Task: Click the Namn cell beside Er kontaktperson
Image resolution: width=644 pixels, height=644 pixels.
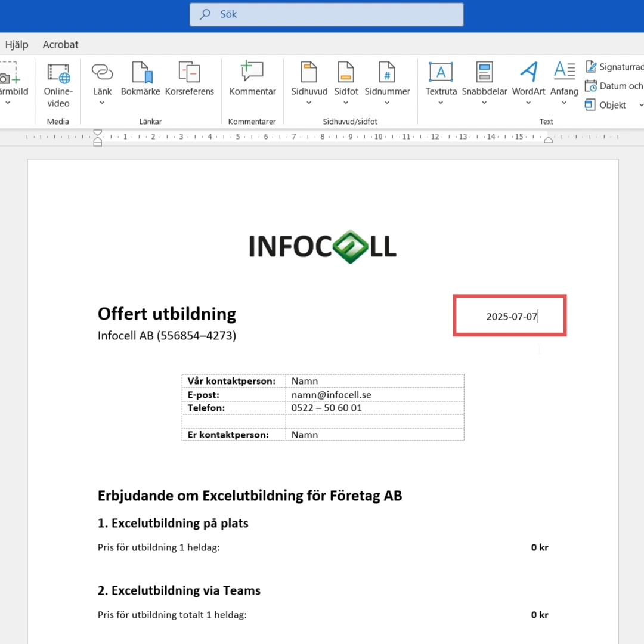Action: tap(374, 435)
